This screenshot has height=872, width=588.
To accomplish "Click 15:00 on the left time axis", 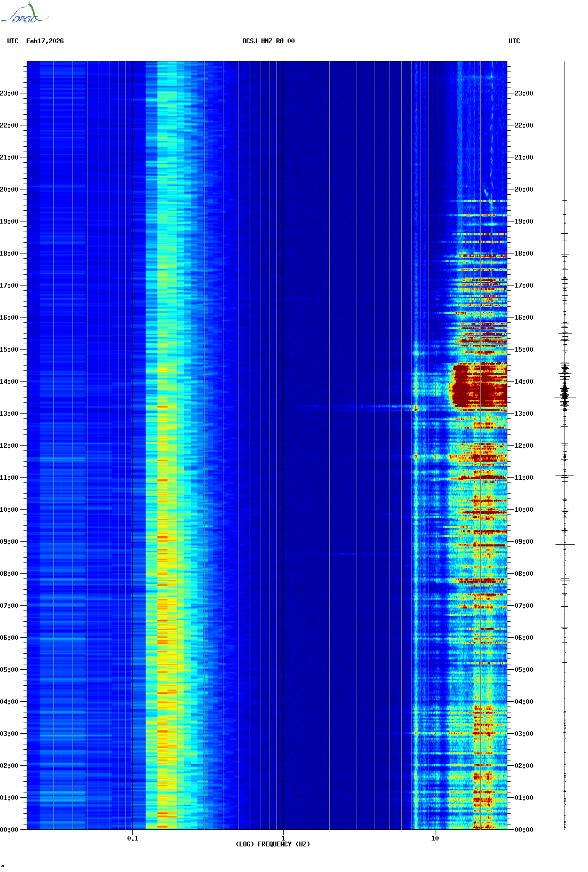I will coord(9,350).
